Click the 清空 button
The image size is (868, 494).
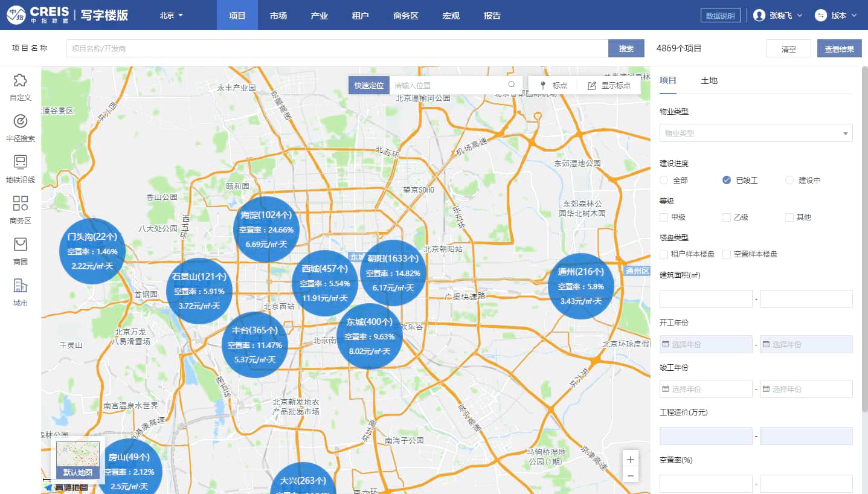coord(789,48)
